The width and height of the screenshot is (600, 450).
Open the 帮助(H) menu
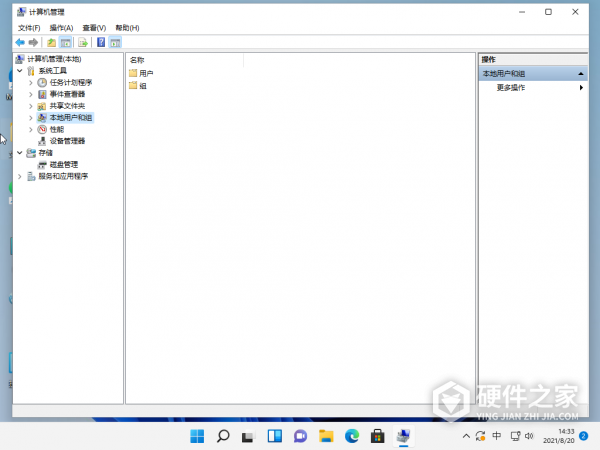tap(127, 28)
